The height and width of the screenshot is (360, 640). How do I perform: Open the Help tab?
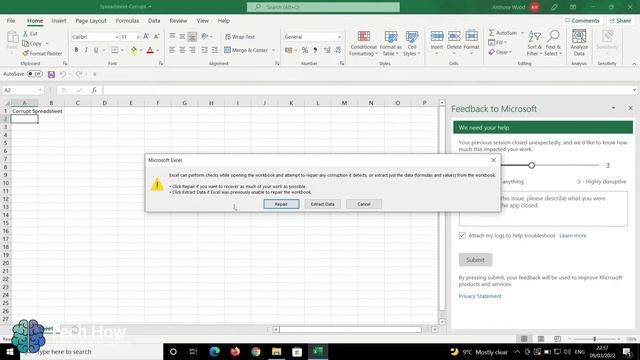click(223, 20)
